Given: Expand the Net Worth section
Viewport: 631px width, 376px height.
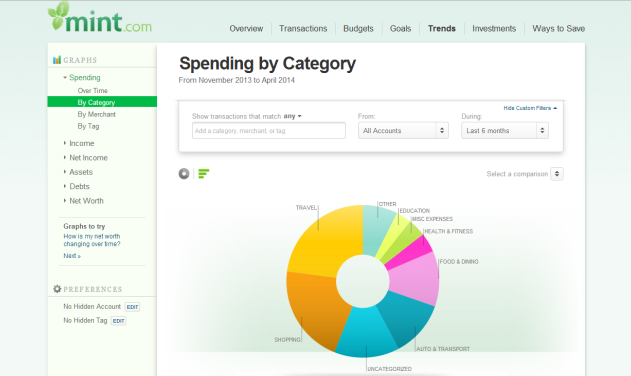Looking at the screenshot, I should pyautogui.click(x=84, y=201).
